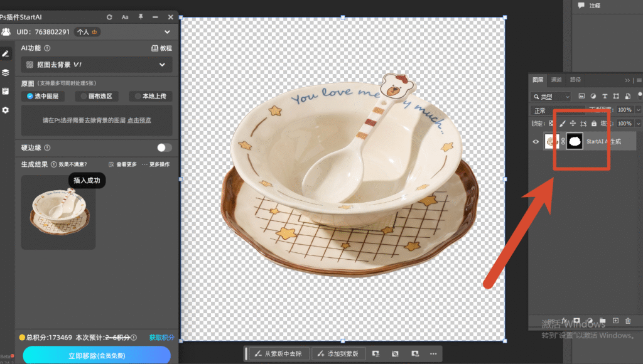The width and height of the screenshot is (643, 364).
Task: Open the settings gear in StartAI sidebar
Action: tap(5, 110)
